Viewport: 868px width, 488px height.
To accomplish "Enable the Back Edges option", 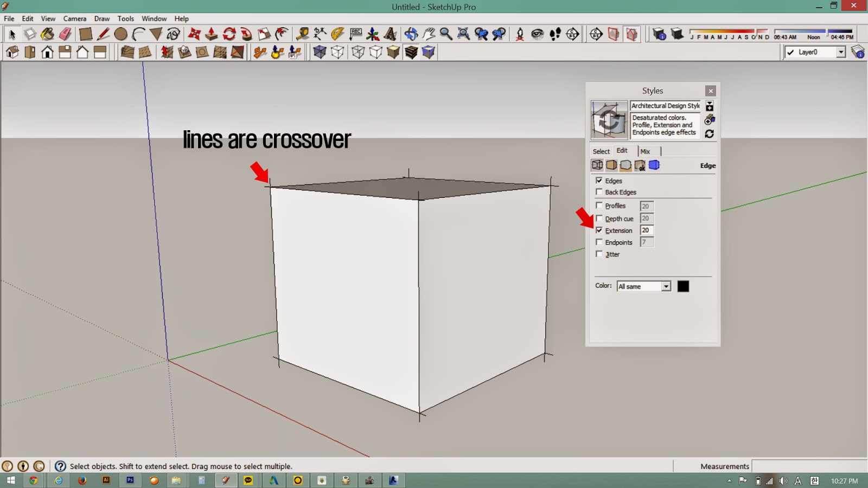I will [x=599, y=192].
